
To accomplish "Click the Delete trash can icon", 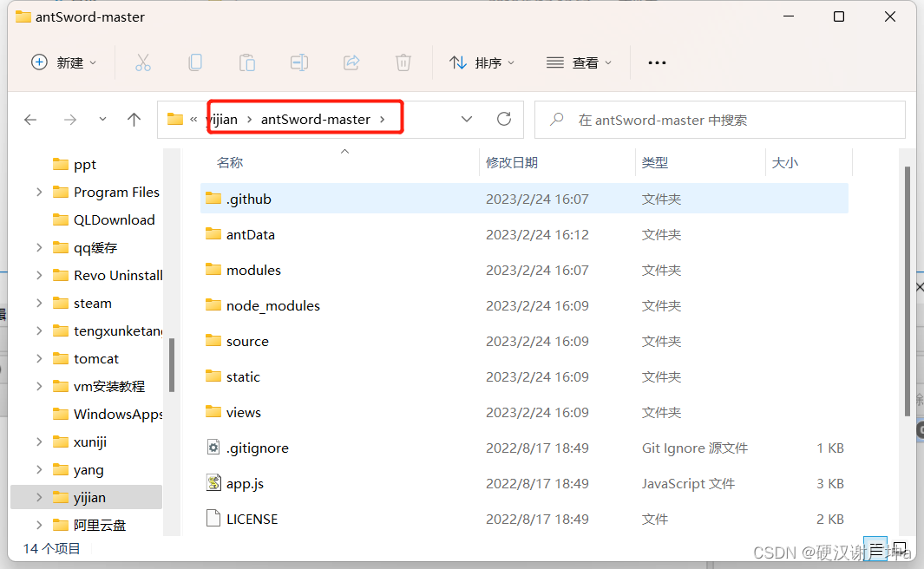I will (403, 62).
